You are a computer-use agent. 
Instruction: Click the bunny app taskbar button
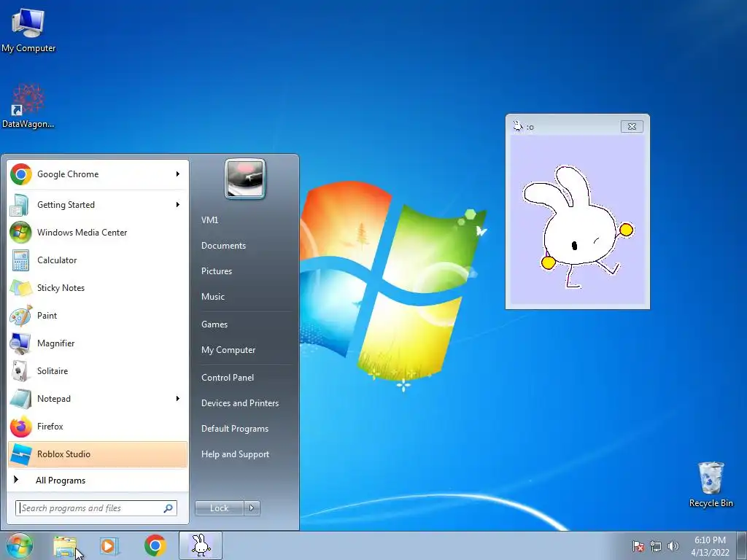(x=201, y=545)
